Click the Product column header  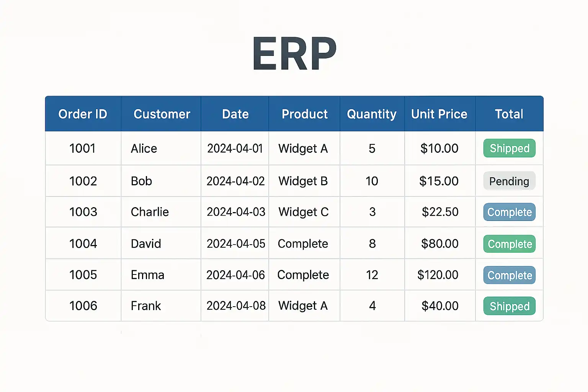tap(305, 114)
